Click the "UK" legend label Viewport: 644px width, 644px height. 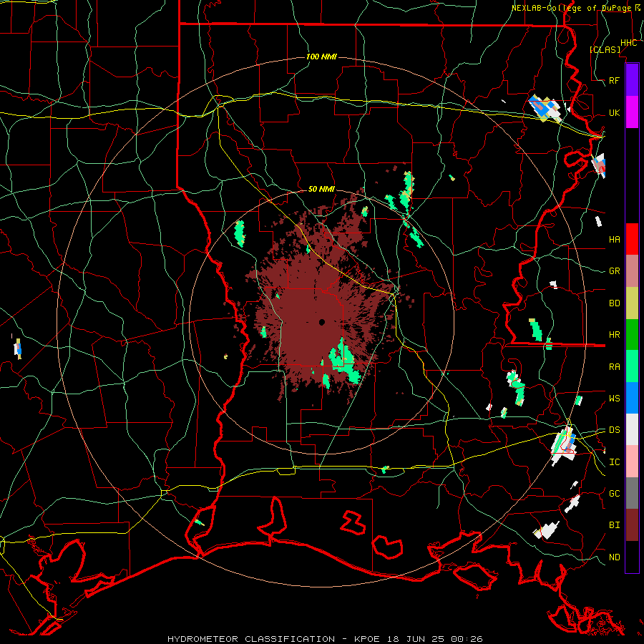pos(614,112)
